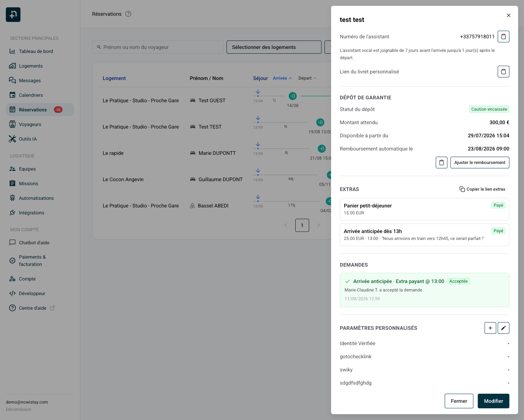Click Le rapide listing name
The image size is (524, 420).
(113, 153)
